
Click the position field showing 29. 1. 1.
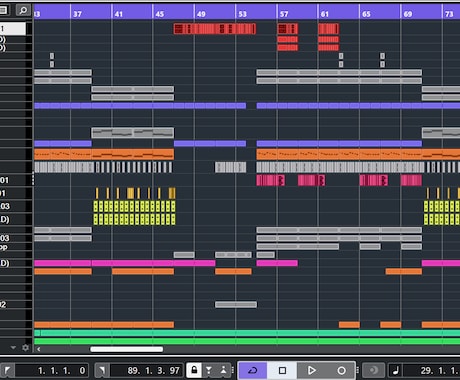coord(439,370)
